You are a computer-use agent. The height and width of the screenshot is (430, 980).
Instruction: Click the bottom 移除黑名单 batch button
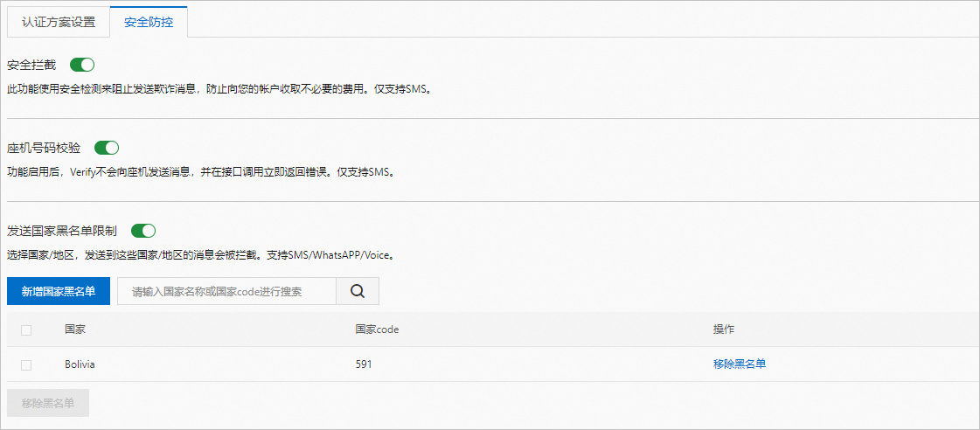48,403
